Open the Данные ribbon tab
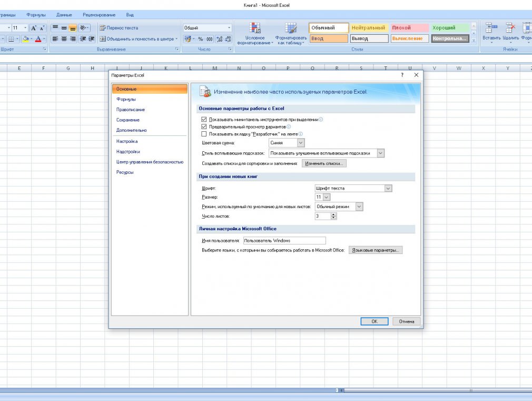This screenshot has height=401, width=532. pos(64,15)
